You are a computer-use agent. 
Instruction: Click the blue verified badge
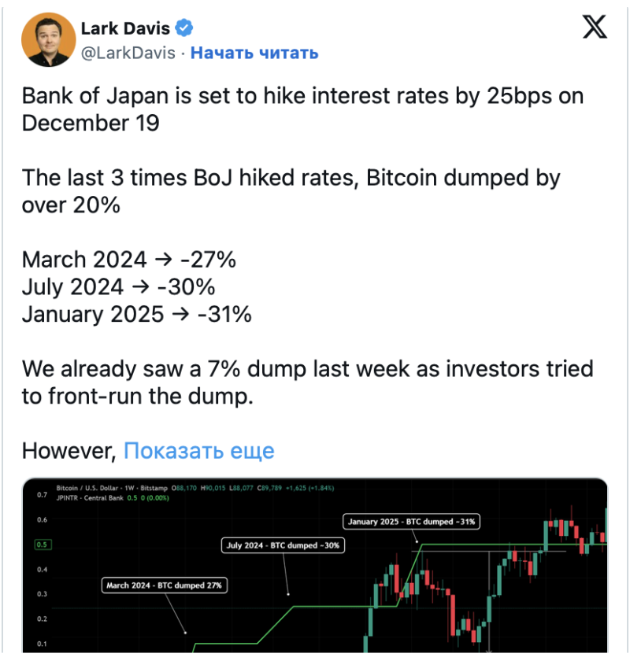tap(184, 29)
